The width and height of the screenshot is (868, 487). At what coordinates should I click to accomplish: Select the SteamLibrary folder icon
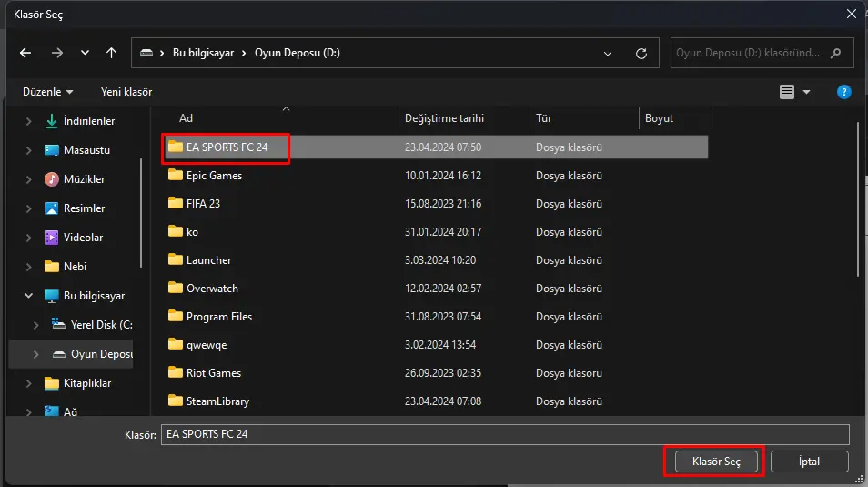tap(176, 401)
